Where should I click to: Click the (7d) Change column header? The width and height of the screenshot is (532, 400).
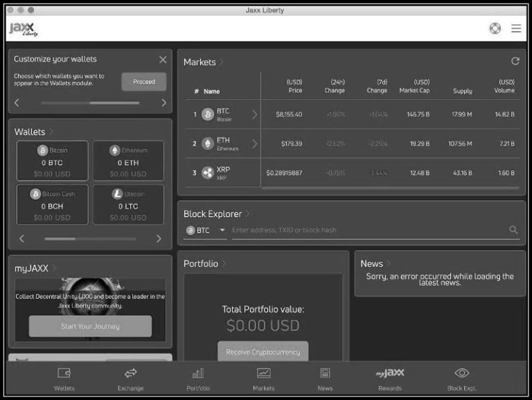coord(377,86)
